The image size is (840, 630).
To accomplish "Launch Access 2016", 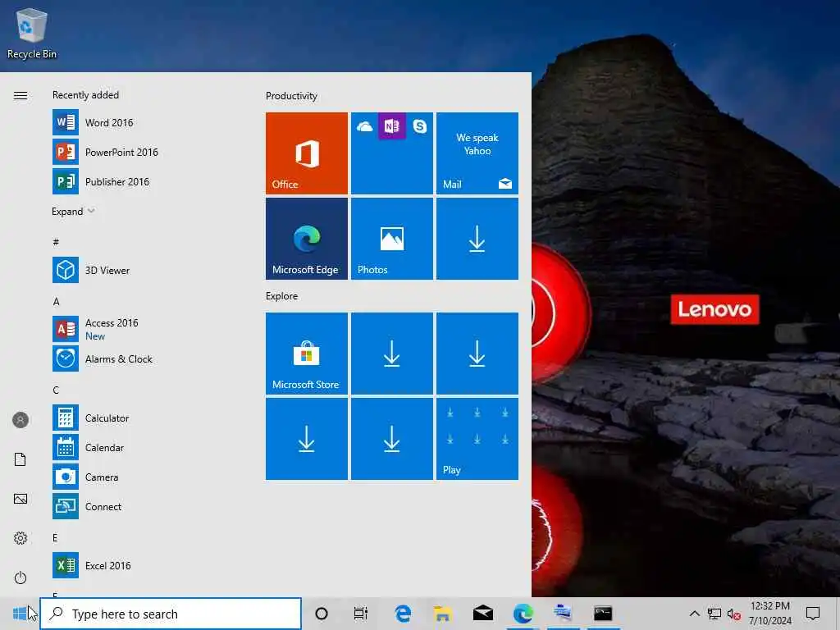I will click(x=144, y=329).
